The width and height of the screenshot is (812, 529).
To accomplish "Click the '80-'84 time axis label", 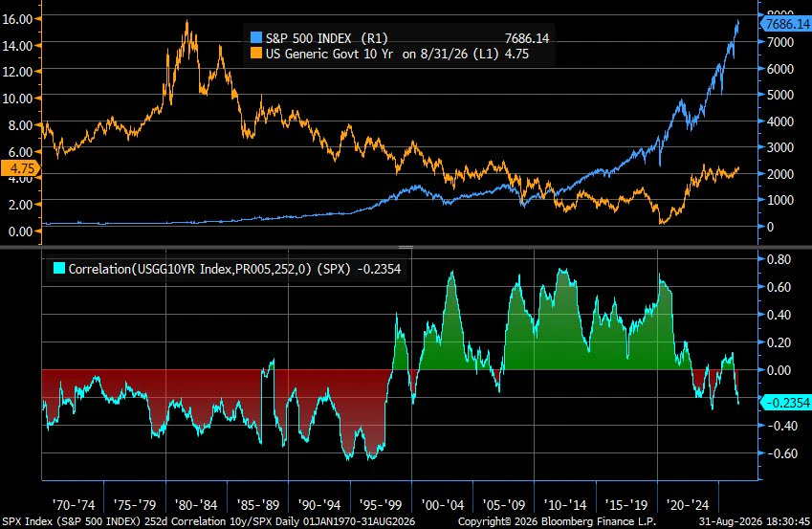I will click(x=196, y=505).
